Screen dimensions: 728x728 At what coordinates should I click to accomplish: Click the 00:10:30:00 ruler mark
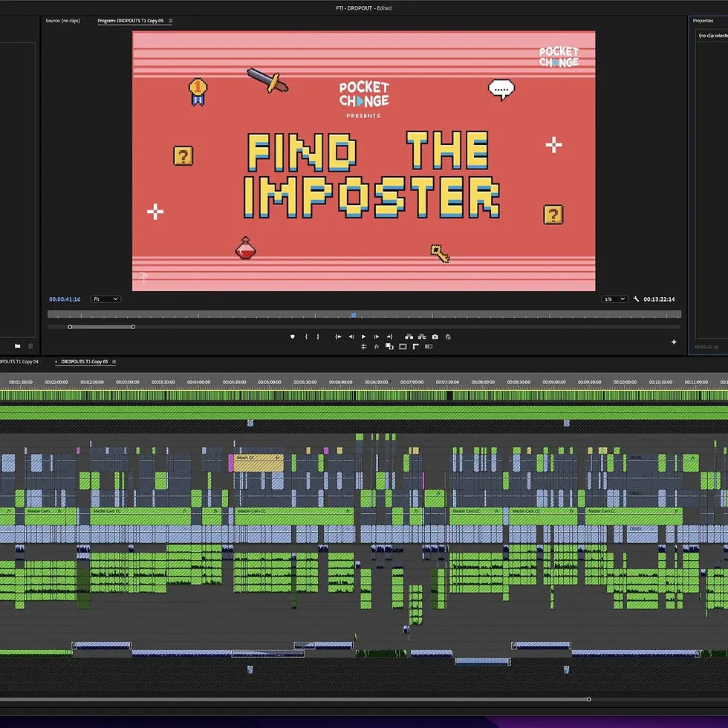pyautogui.click(x=660, y=382)
